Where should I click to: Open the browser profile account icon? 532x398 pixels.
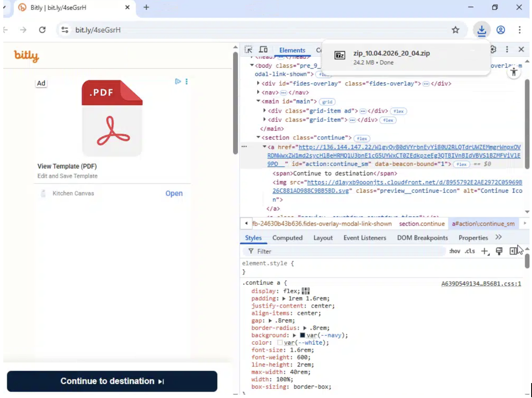pyautogui.click(x=501, y=30)
